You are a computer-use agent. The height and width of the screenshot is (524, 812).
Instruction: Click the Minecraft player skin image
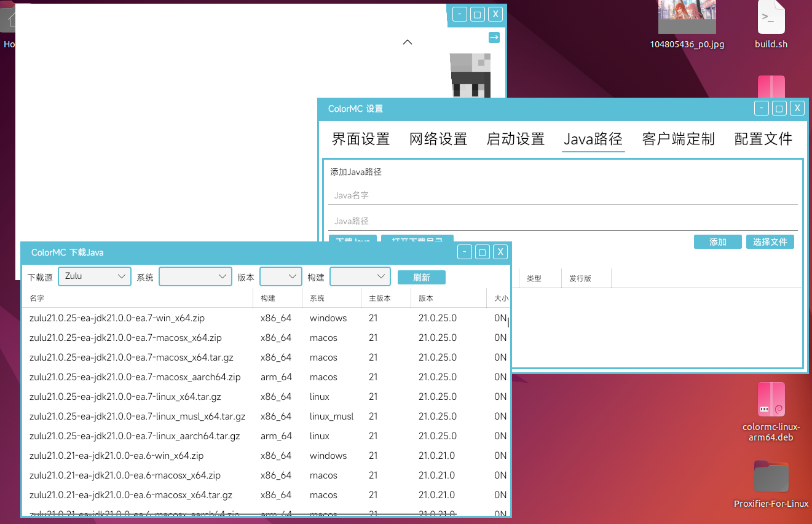click(x=470, y=74)
